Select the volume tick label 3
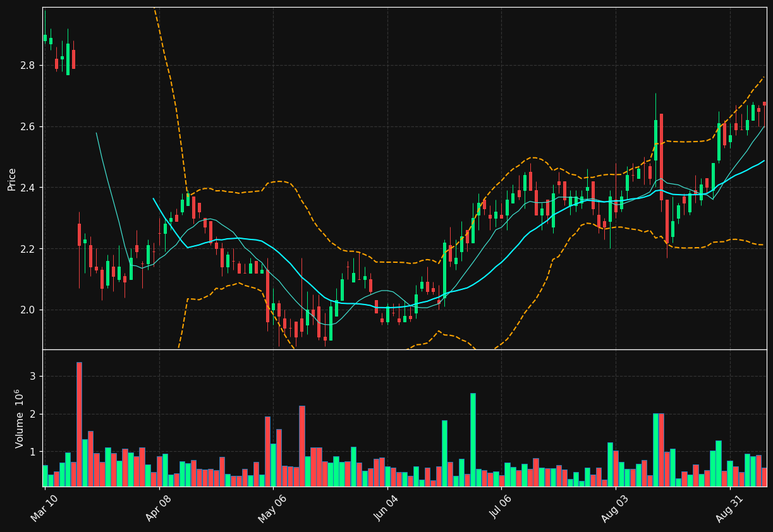This screenshot has width=773, height=532. click(x=33, y=377)
